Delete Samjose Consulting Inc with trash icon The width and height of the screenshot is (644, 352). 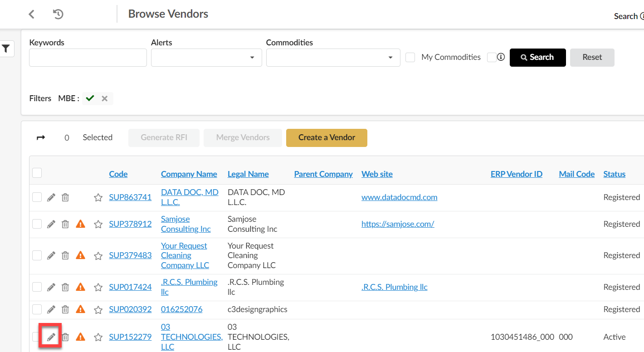click(x=65, y=224)
